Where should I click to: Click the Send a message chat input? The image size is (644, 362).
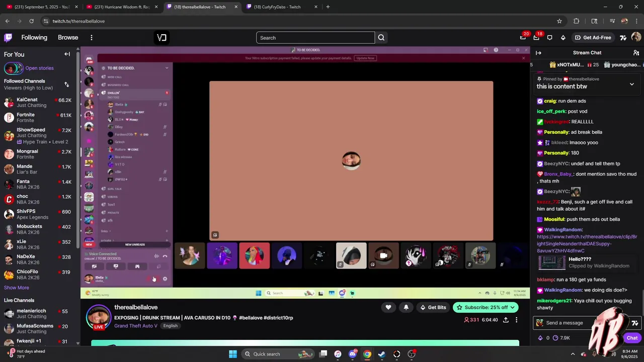pos(586,323)
